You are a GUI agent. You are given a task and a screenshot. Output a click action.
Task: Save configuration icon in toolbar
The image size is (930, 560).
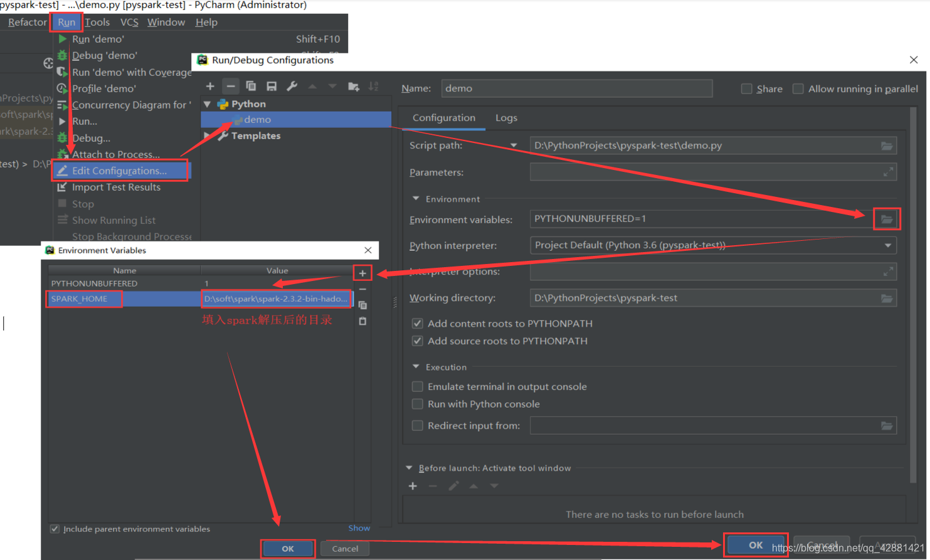click(272, 87)
